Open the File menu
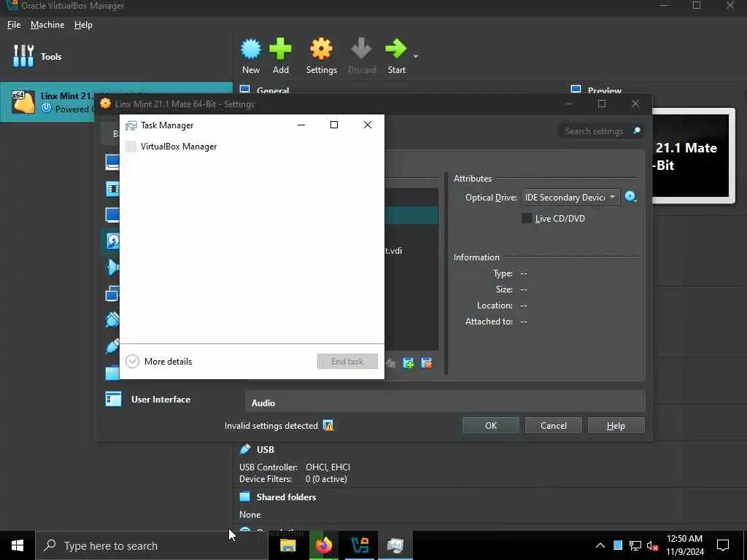The width and height of the screenshot is (747, 560). pyautogui.click(x=14, y=25)
